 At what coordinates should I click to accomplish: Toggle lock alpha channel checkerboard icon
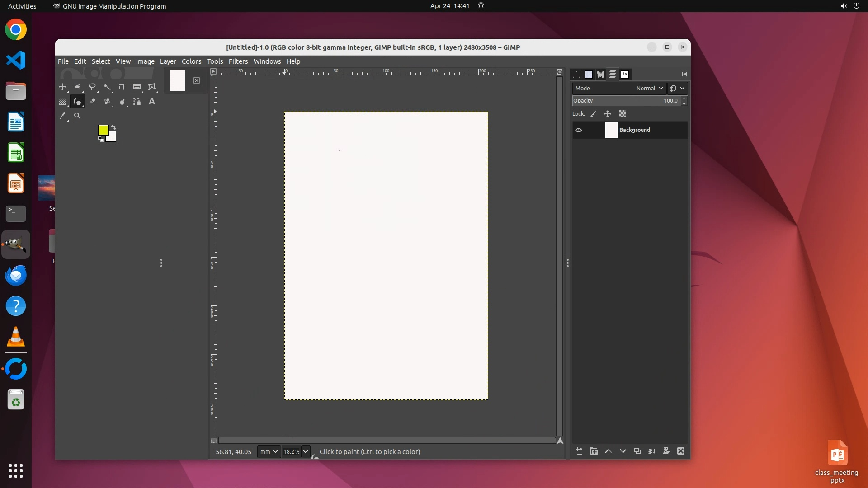[623, 114]
